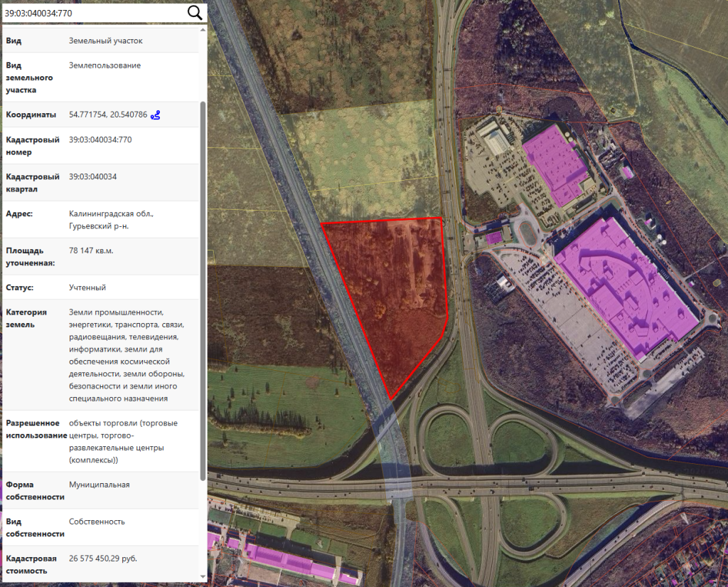Click the address text Калининградская обл.

[112, 213]
